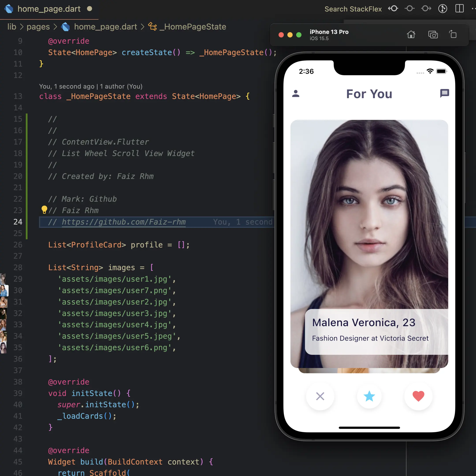The height and width of the screenshot is (476, 476).
Task: Navigate forward with the forward arrow icon
Action: [x=426, y=9]
